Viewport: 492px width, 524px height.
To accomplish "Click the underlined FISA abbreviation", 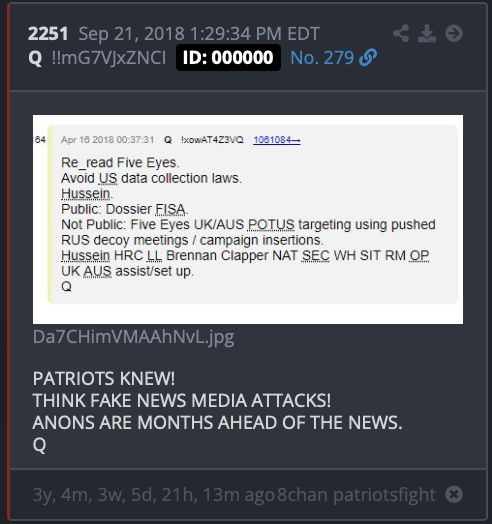I will 170,209.
